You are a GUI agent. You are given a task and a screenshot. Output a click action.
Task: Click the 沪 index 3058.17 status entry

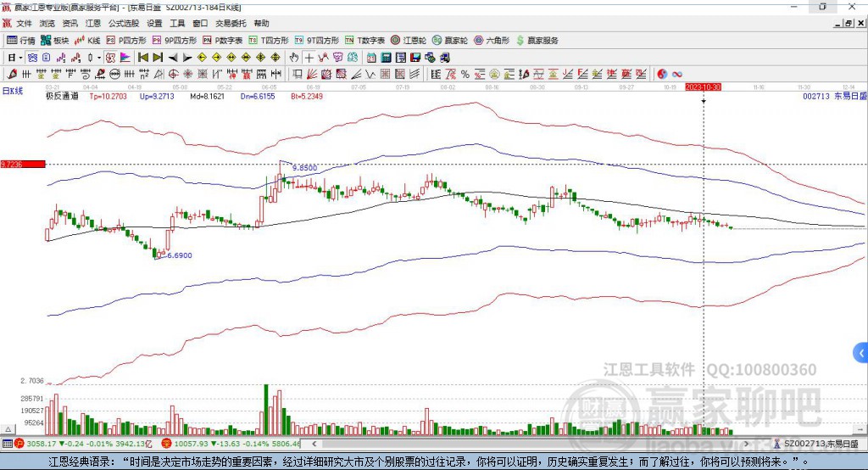[83, 444]
